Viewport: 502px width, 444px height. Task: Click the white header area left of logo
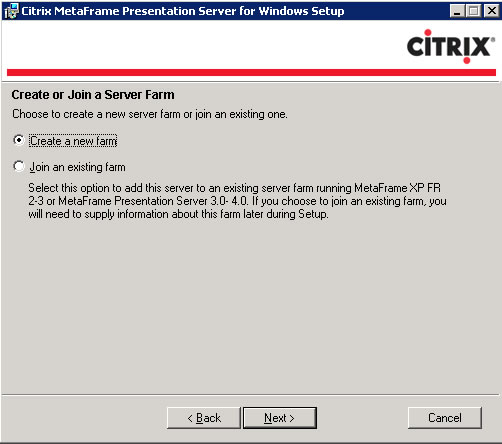point(203,45)
